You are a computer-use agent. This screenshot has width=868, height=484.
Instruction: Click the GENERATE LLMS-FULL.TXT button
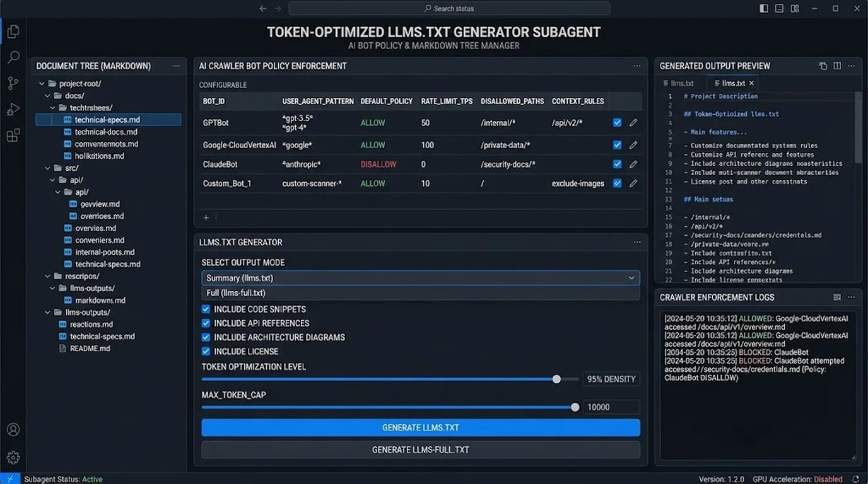pos(420,450)
